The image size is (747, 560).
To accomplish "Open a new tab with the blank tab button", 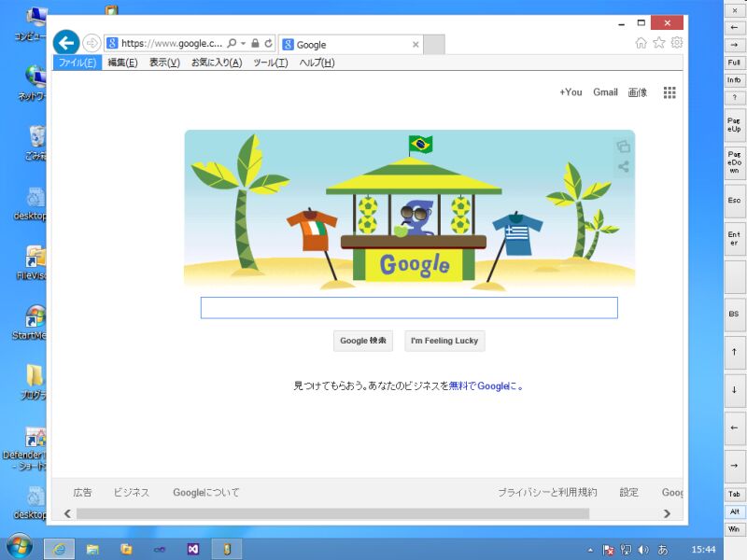I will coord(434,45).
